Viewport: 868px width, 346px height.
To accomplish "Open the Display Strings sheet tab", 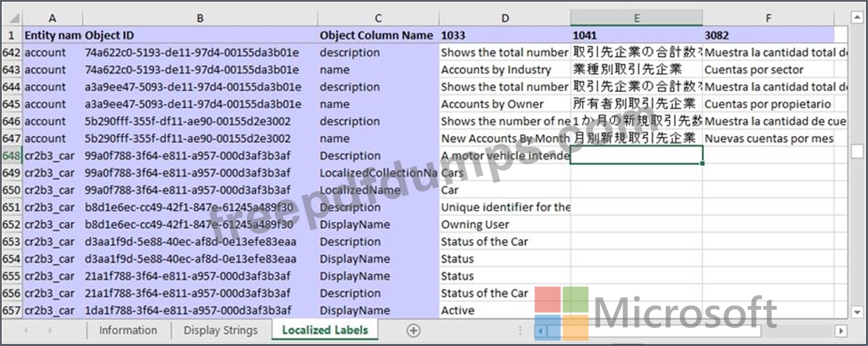I will (x=220, y=330).
